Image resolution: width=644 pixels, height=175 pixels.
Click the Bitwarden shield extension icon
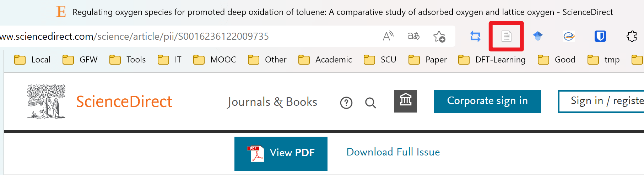(600, 36)
